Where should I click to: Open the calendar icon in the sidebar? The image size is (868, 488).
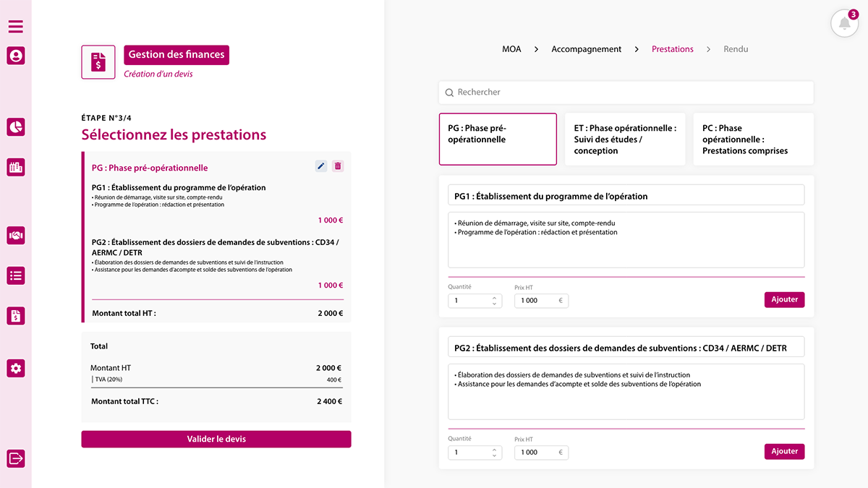[x=15, y=167]
